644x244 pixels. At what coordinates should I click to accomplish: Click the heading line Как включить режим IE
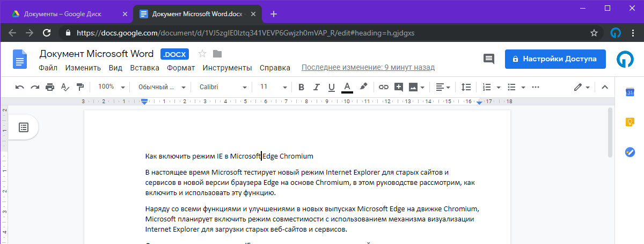tap(229, 156)
